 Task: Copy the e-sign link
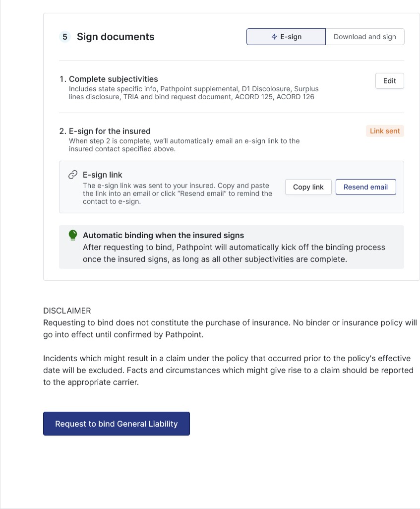(x=308, y=187)
